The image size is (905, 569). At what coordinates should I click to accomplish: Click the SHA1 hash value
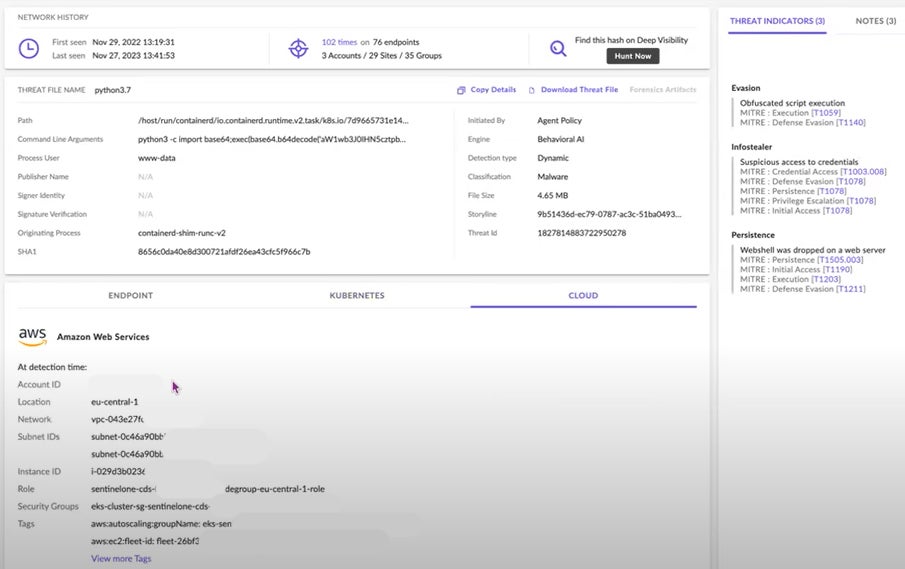(224, 251)
